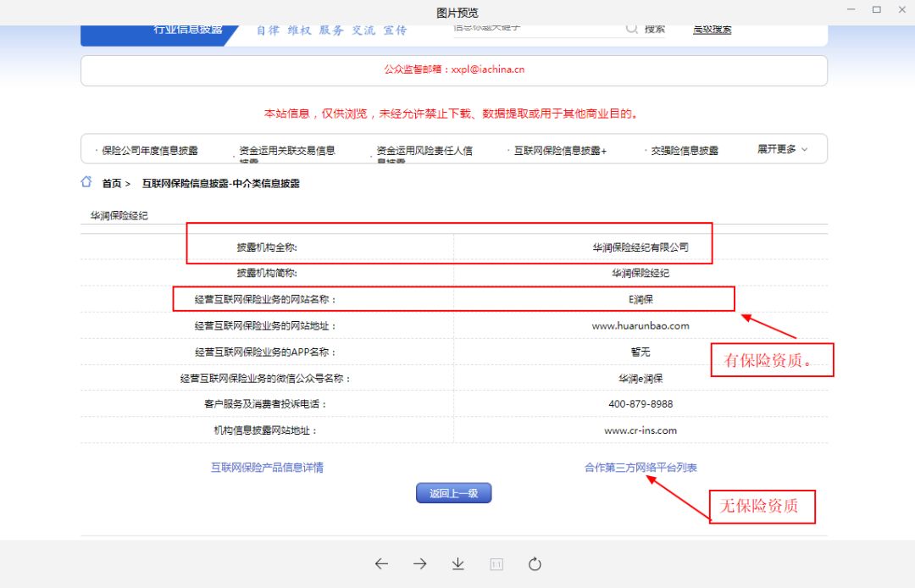Select the 华润保险经纪有限公司 value
915x588 pixels.
[x=640, y=247]
